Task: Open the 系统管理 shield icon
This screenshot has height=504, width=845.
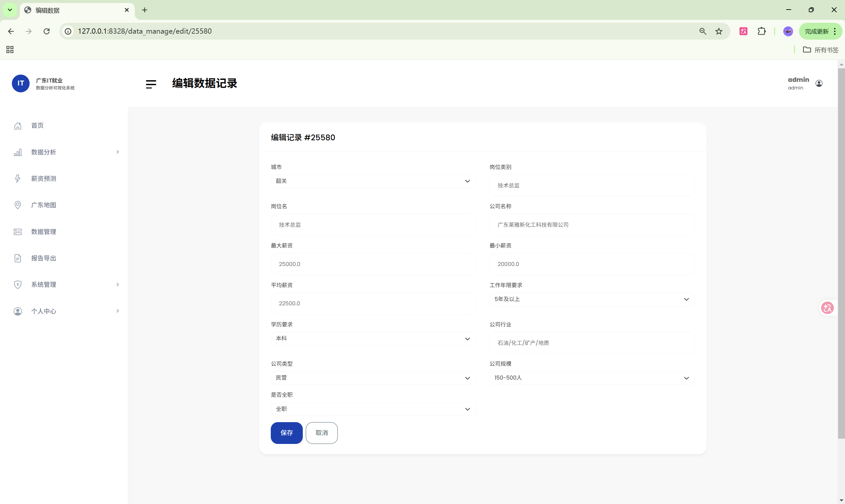Action: point(18,285)
